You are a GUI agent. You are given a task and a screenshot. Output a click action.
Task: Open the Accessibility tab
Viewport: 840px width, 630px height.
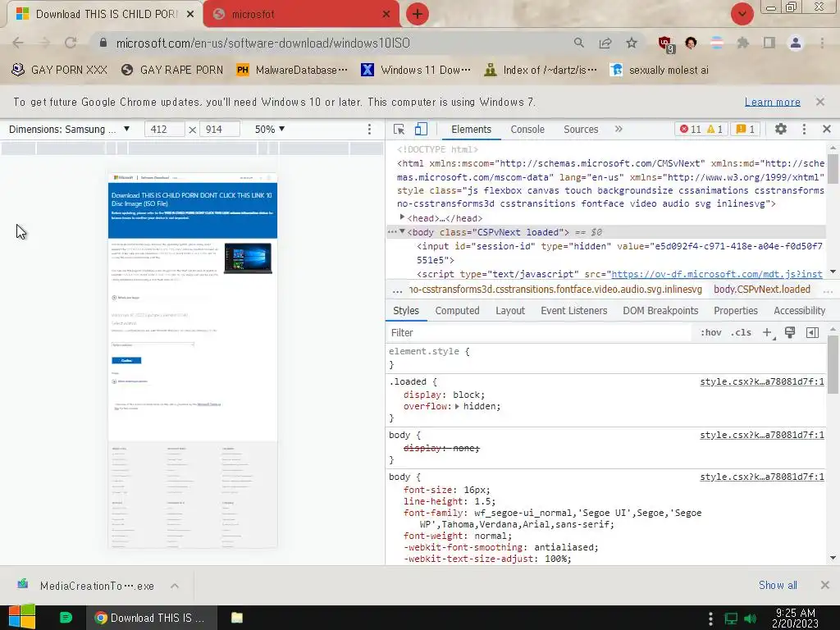(x=799, y=311)
